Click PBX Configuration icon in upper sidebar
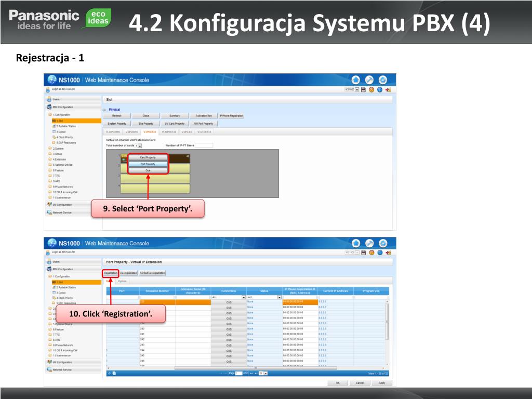 click(49, 107)
